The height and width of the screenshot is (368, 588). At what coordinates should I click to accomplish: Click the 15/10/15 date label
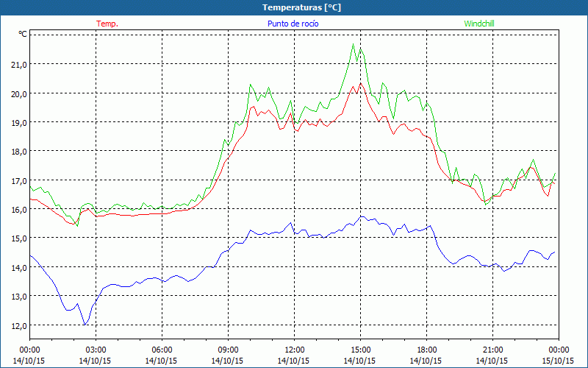[558, 361]
